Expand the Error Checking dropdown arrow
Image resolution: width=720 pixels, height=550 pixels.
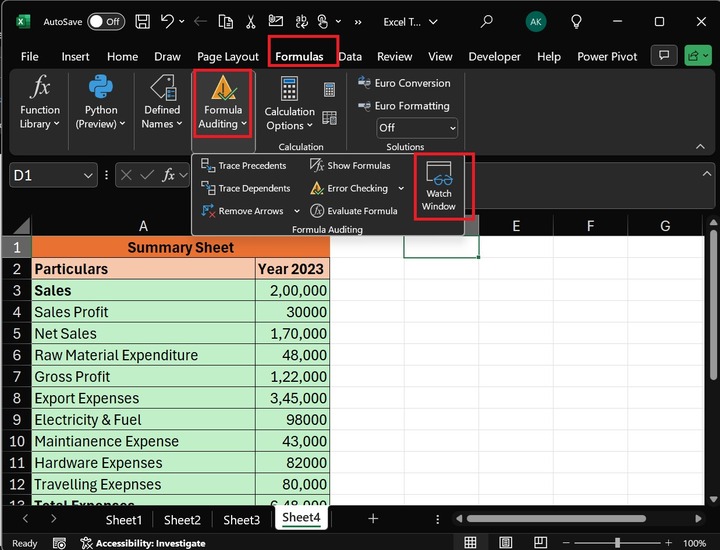pos(401,188)
